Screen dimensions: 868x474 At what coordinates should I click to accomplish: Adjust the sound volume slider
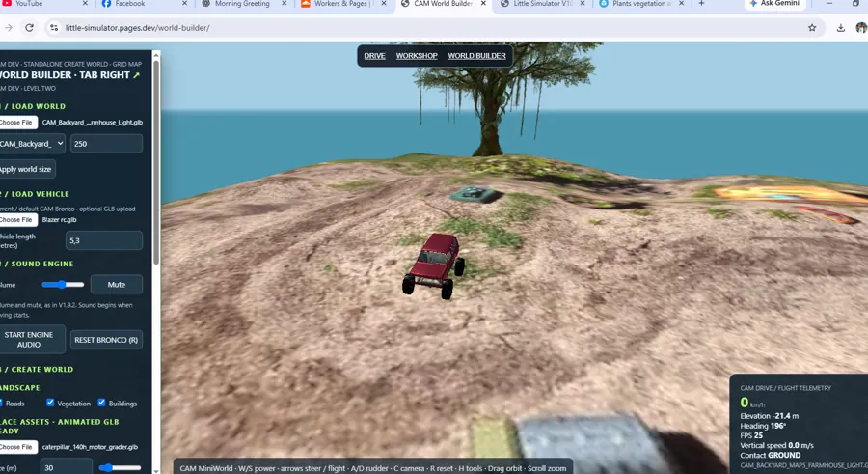pos(63,285)
